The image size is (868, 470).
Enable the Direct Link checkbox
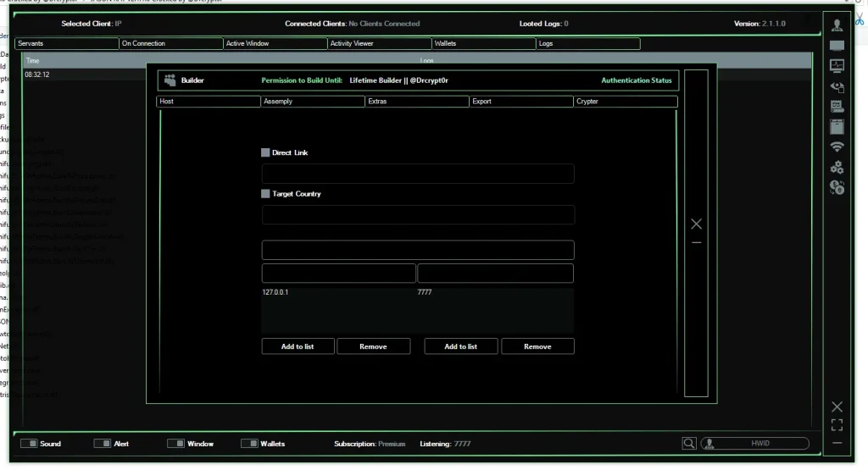tap(265, 153)
